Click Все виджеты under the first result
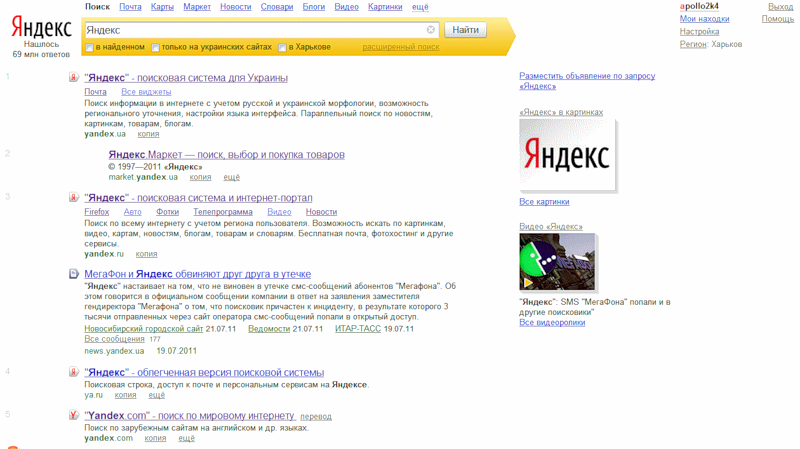 coord(146,92)
